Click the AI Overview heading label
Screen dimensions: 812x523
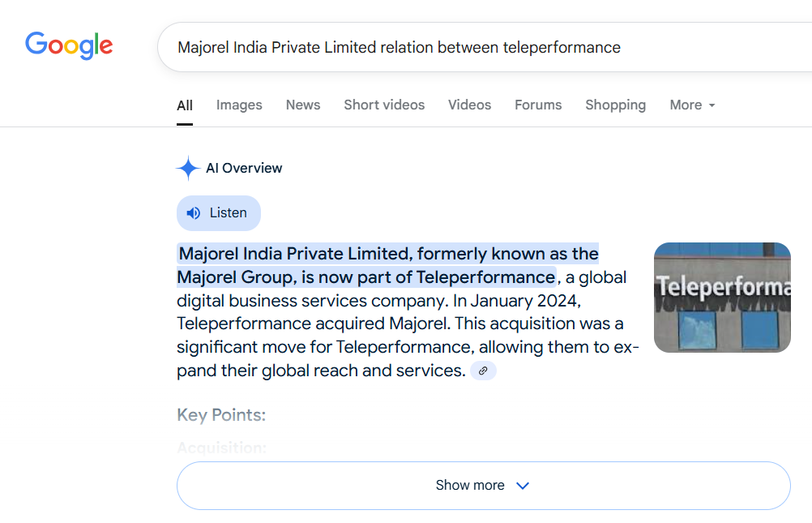[244, 169]
